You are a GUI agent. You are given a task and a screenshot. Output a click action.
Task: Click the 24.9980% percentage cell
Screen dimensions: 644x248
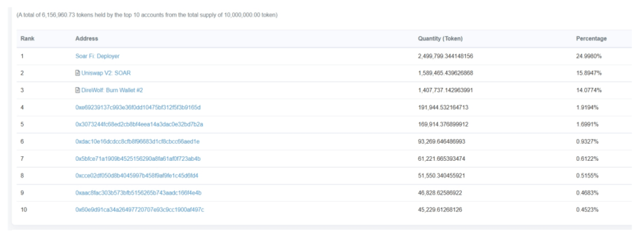589,56
